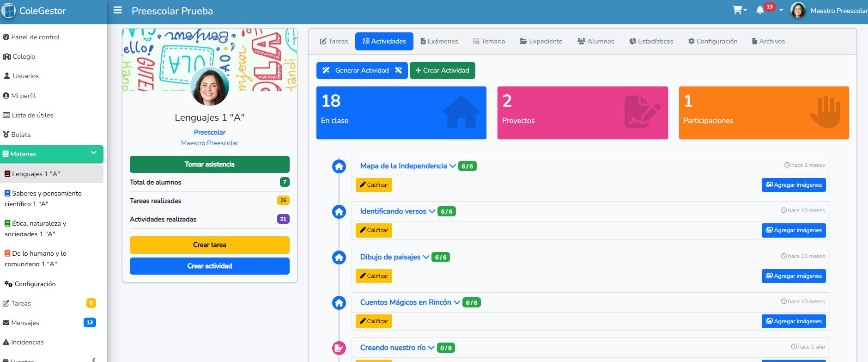Open the notifications bell icon

click(x=760, y=10)
